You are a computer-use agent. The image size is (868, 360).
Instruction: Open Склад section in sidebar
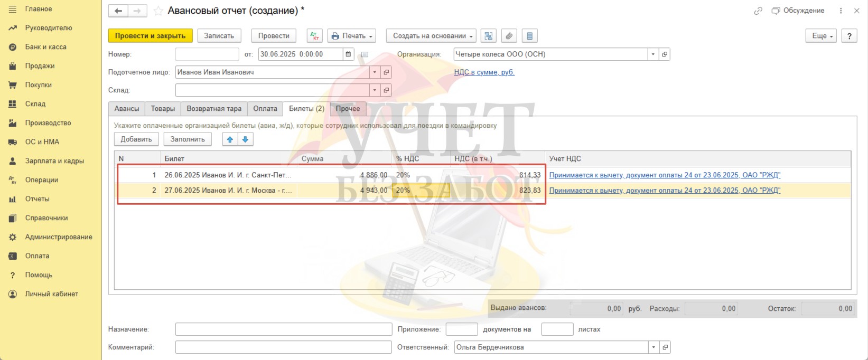pos(35,104)
